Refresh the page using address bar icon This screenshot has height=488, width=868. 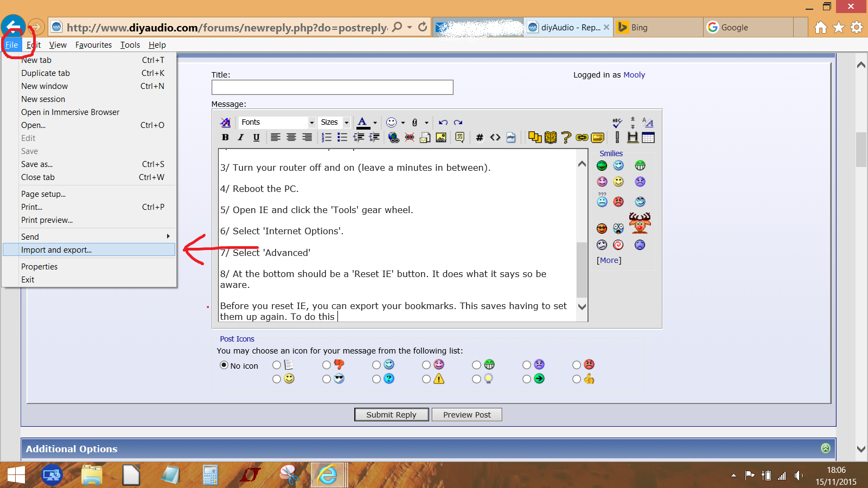point(423,27)
